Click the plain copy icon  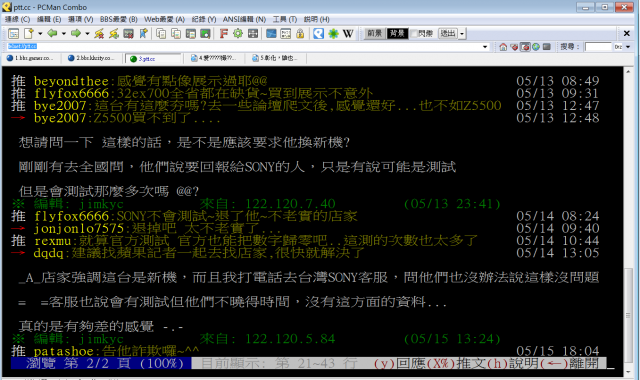[161, 33]
